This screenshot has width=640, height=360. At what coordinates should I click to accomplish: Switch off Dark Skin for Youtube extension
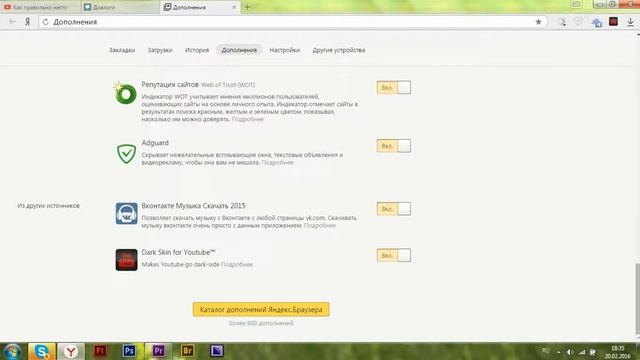point(393,255)
